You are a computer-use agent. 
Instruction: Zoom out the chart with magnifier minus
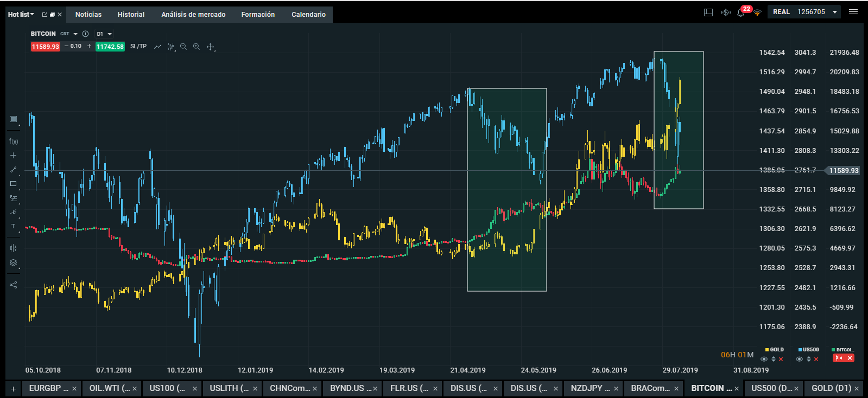tap(183, 47)
